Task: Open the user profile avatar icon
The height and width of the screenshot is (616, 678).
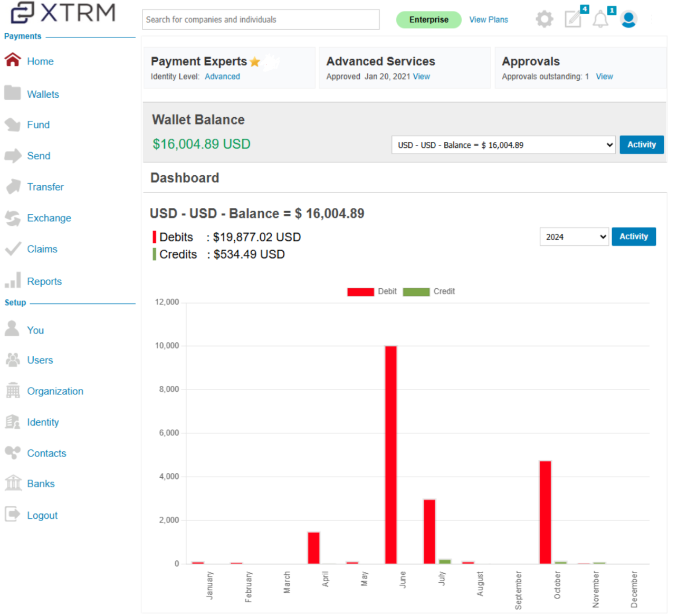Action: 628,20
